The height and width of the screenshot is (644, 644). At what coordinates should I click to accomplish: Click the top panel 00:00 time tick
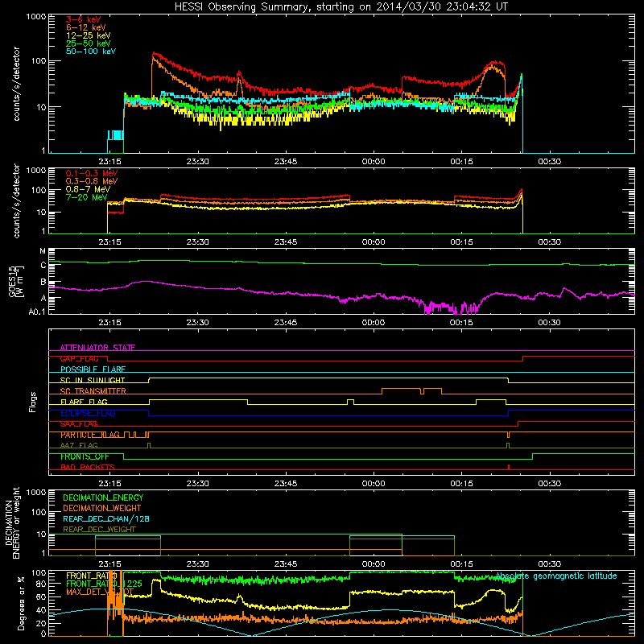(x=374, y=162)
